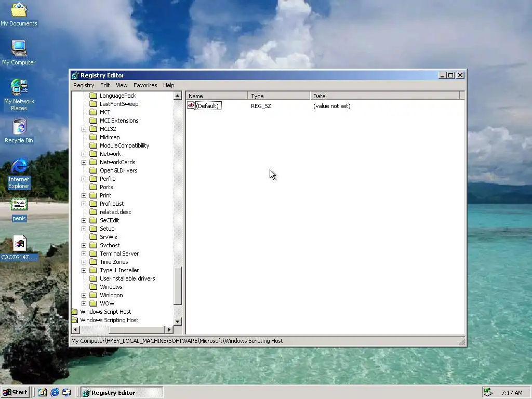The width and height of the screenshot is (532, 399).
Task: Select the LastFontSweep folder icon
Action: [x=94, y=104]
